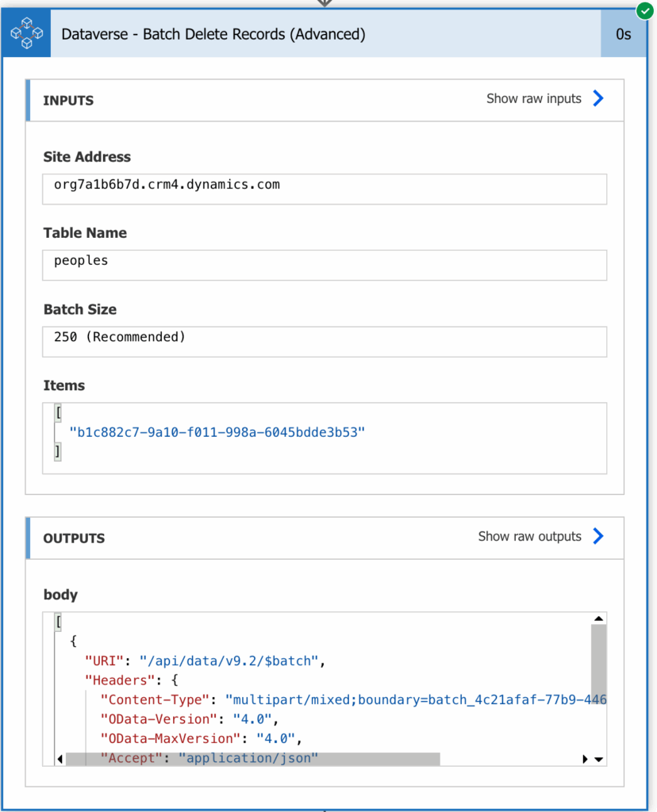This screenshot has width=657, height=812.
Task: Click the "Content-Type" key in JSON
Action: 155,699
